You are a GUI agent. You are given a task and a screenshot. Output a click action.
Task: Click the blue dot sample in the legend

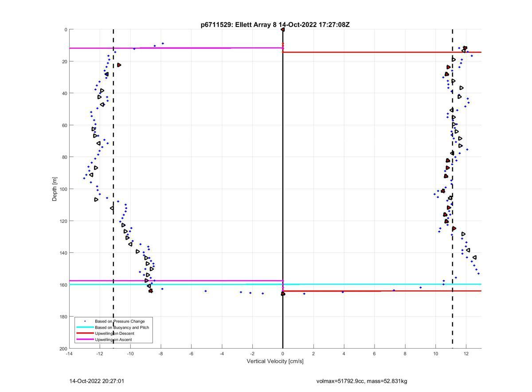85,321
